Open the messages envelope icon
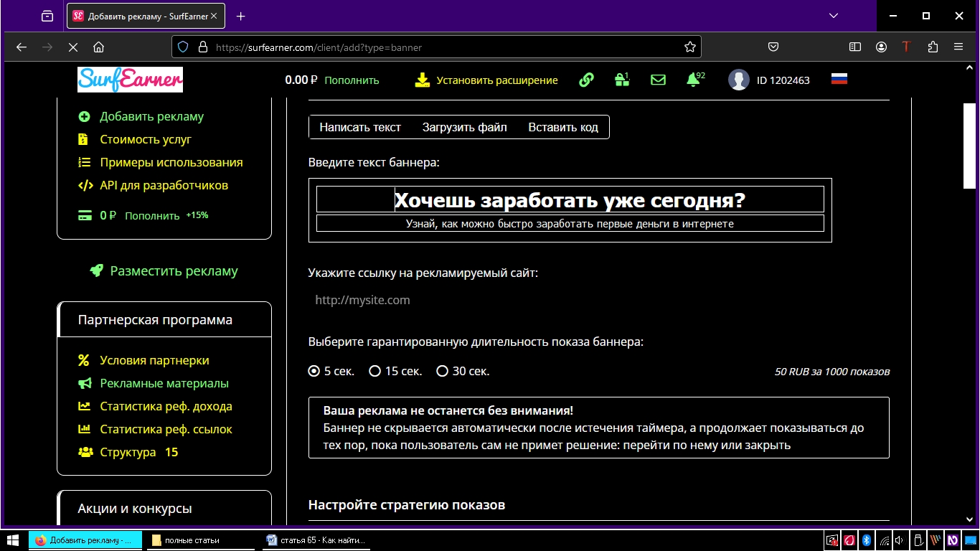 pos(658,80)
